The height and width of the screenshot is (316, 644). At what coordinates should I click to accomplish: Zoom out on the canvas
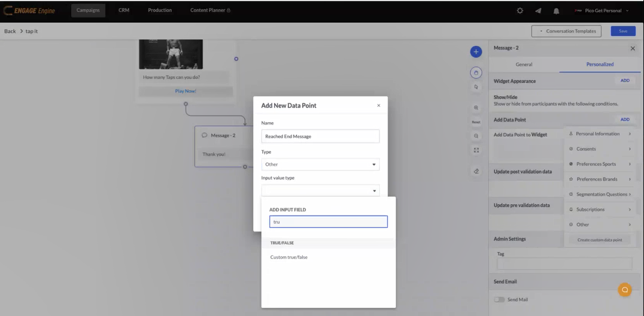476,136
